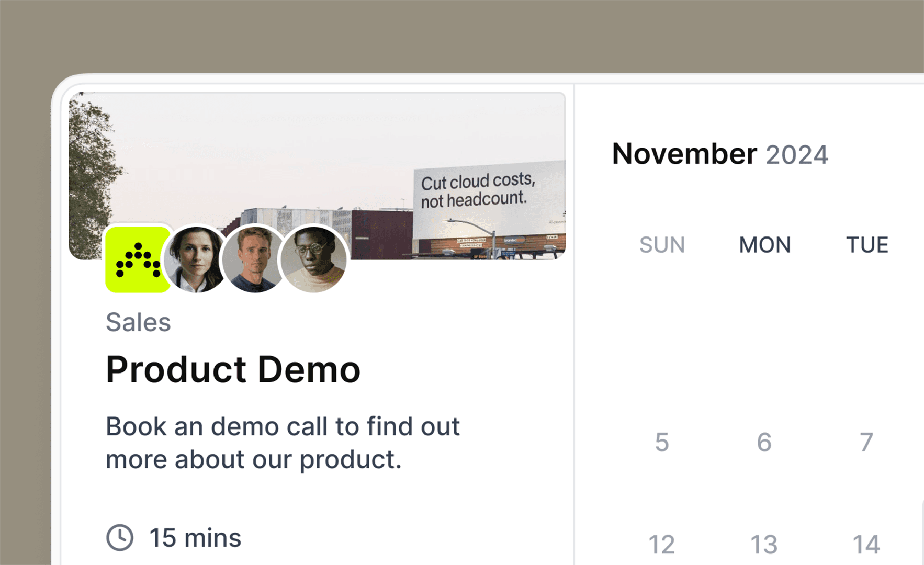Viewport: 924px width, 565px height.
Task: Pick date 13 for the demo
Action: coord(763,543)
